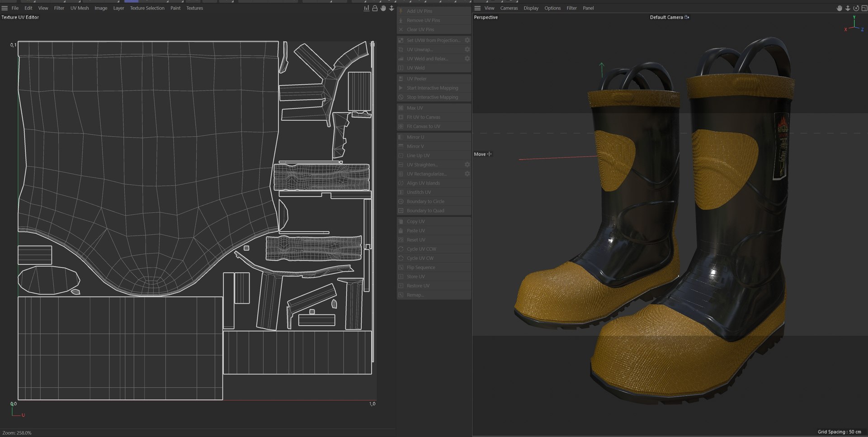Open the Perspective viewport hamburger menu
The image size is (868, 437).
tap(477, 8)
